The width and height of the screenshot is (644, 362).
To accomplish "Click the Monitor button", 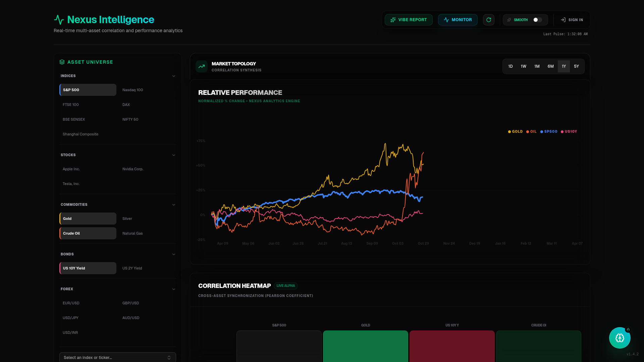I will [x=458, y=20].
